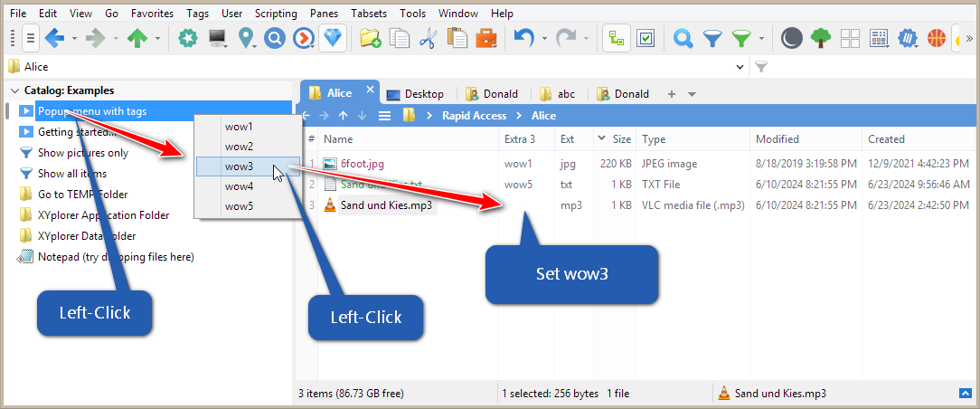This screenshot has height=409, width=980.
Task: Click the gray Redo arrow
Action: click(x=566, y=39)
